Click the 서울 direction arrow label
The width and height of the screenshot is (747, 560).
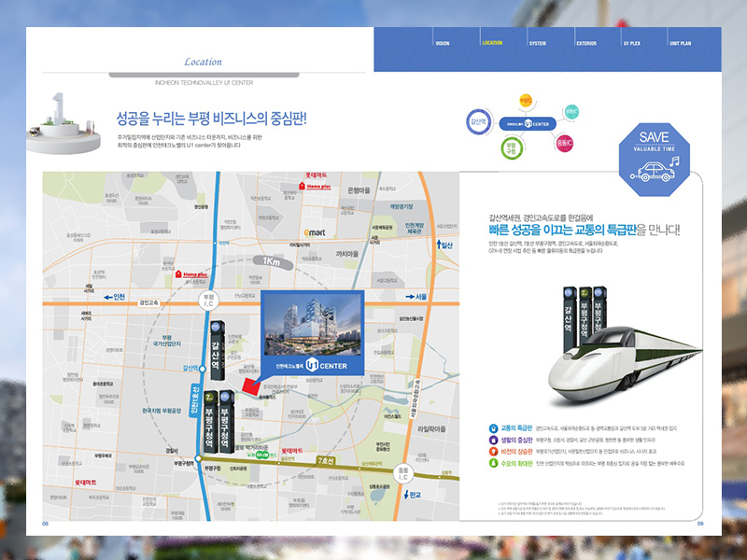click(416, 297)
